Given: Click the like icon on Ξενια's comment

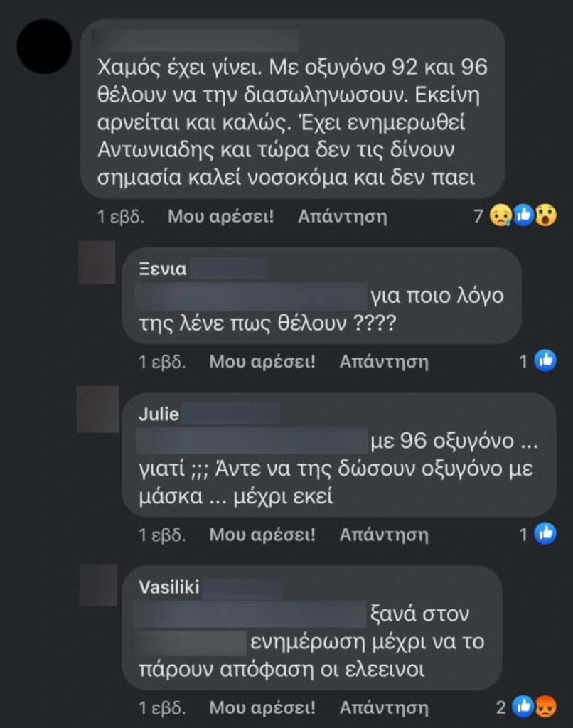Looking at the screenshot, I should coord(545,360).
